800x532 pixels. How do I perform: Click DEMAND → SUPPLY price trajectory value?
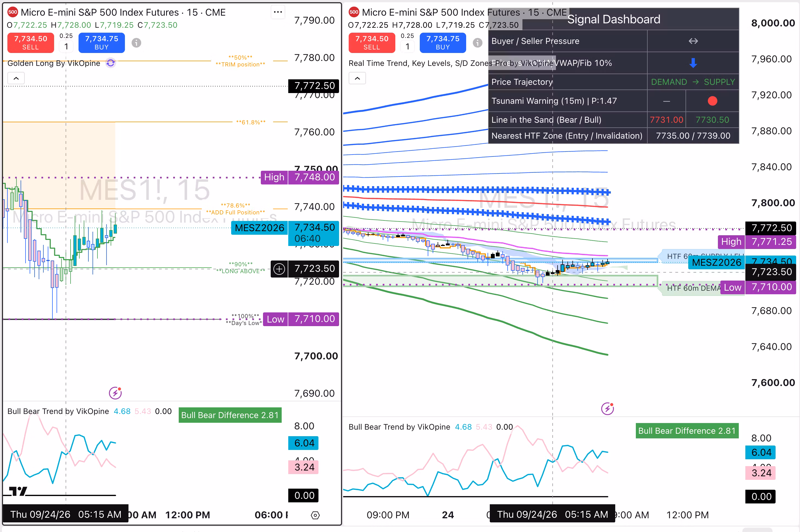[x=693, y=82]
